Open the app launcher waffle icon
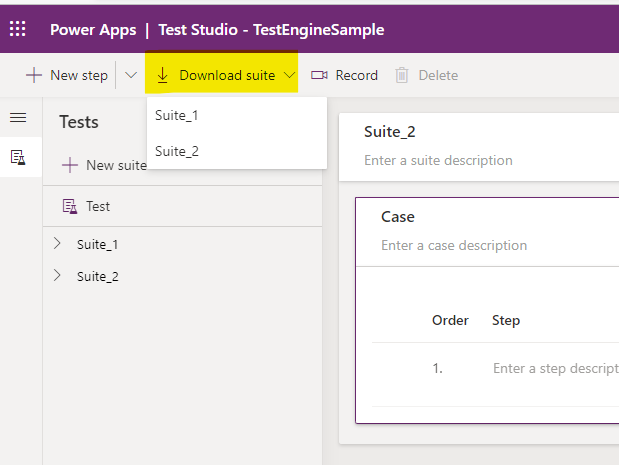The width and height of the screenshot is (619, 465). (18, 29)
